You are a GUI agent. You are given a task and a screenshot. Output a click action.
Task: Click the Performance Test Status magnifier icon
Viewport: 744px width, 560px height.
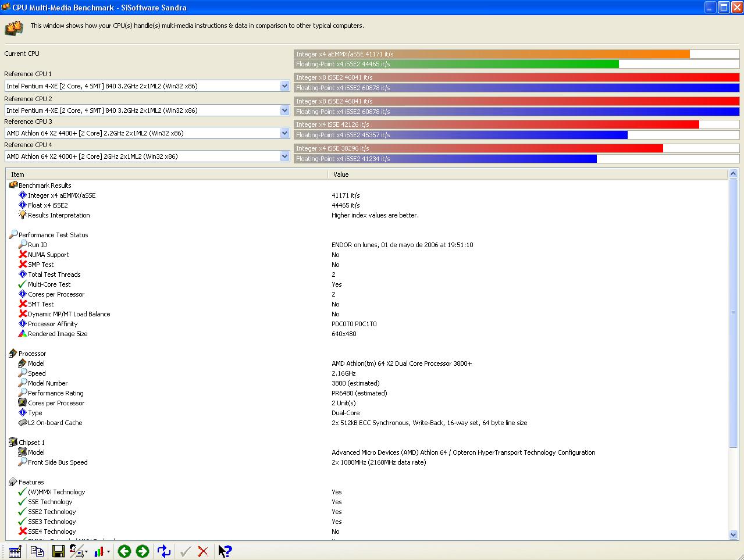(13, 234)
